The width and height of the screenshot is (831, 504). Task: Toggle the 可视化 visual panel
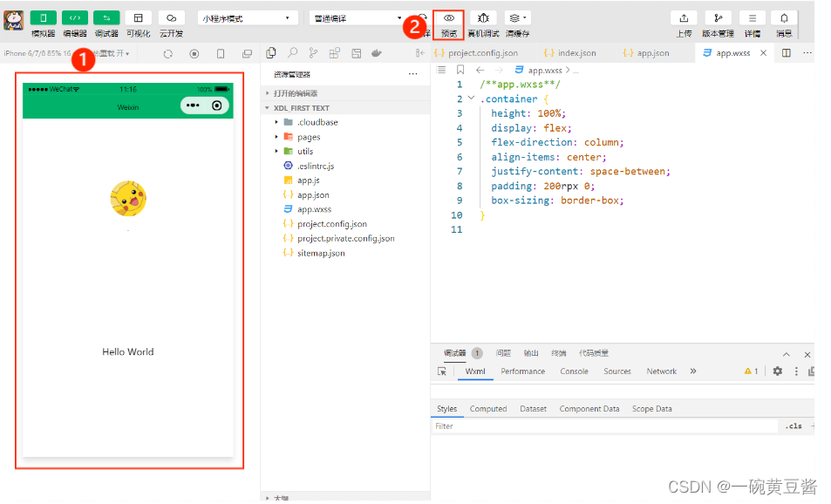[139, 18]
